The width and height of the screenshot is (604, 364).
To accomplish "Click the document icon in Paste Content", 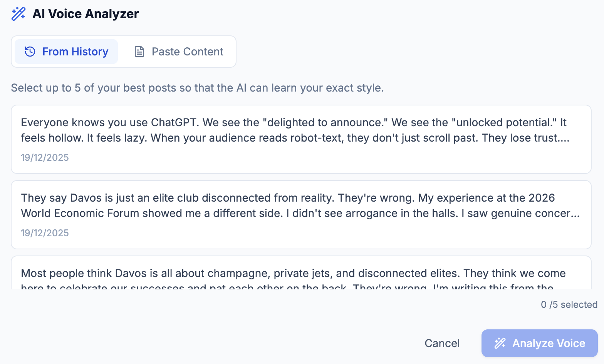I will [x=139, y=52].
